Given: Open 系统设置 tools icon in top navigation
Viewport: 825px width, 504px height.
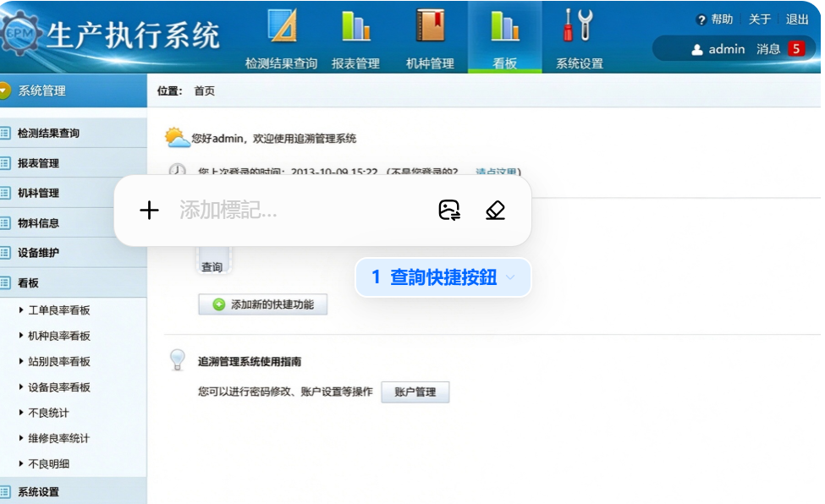Looking at the screenshot, I should [579, 25].
